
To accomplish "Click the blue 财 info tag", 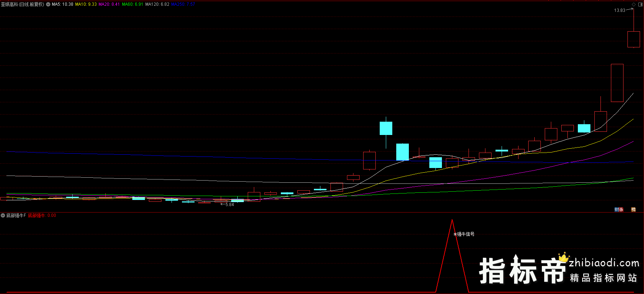I will [x=616, y=210].
